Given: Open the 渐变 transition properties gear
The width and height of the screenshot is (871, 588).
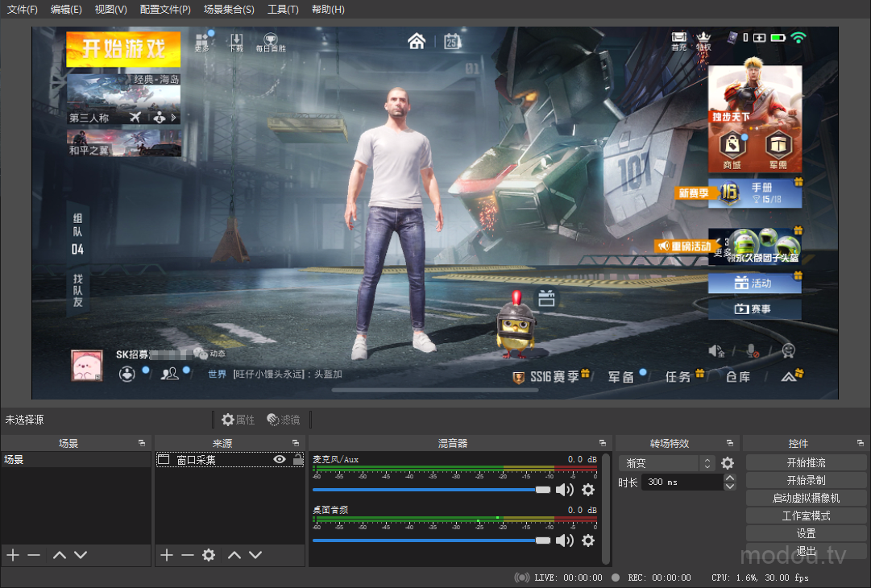Looking at the screenshot, I should coord(728,463).
